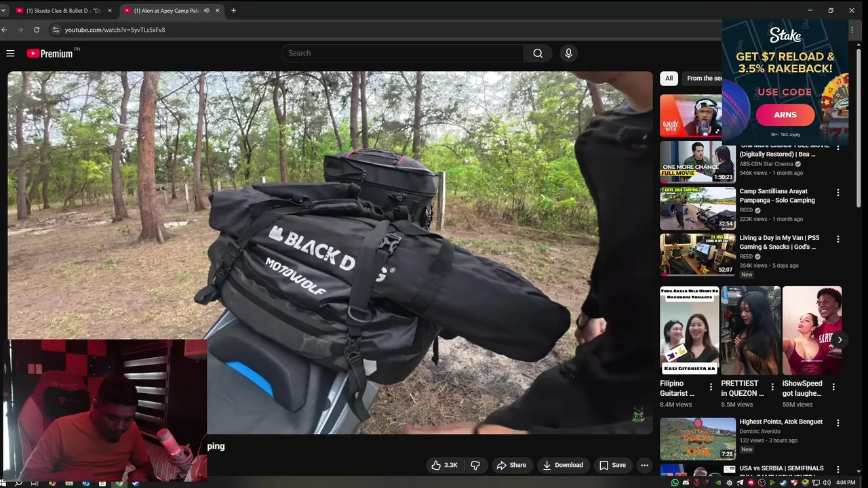The height and width of the screenshot is (488, 868).
Task: Open 'Highest Points, Atok Benguet' video
Action: click(x=781, y=422)
